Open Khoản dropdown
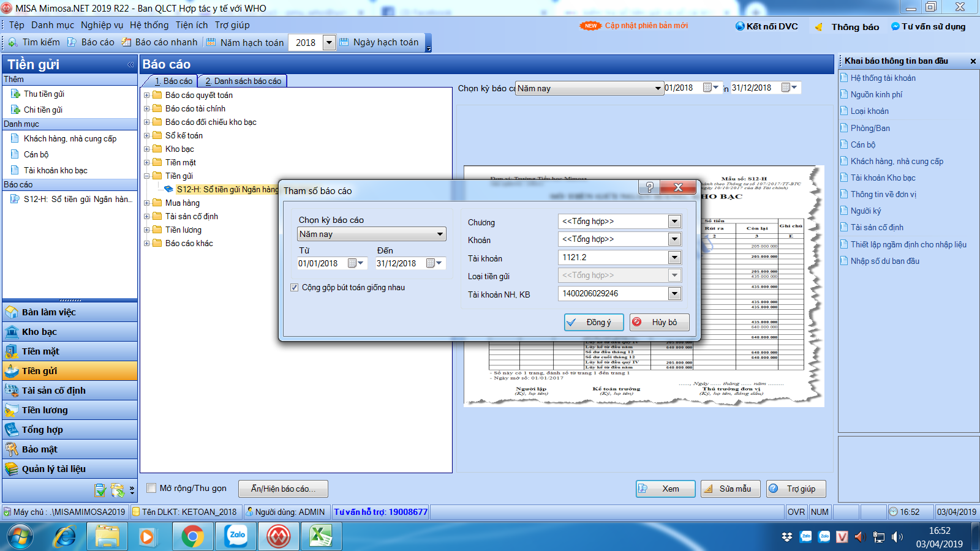Screen dimensions: 980x551 (x=674, y=239)
